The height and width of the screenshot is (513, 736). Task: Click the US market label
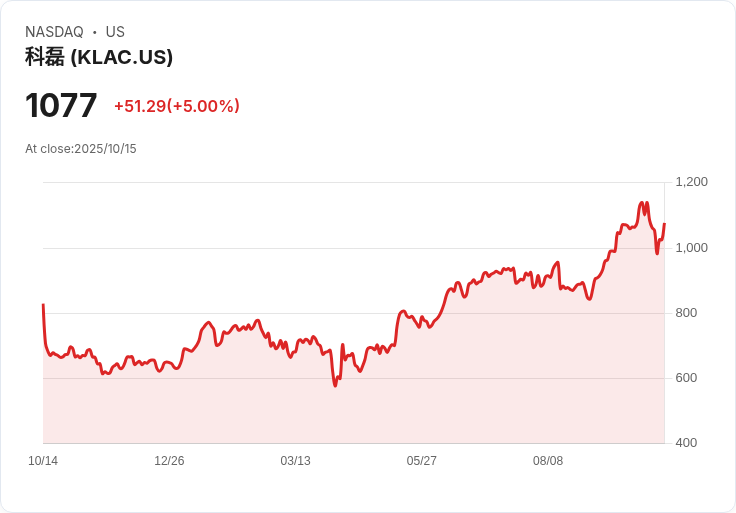pos(115,32)
